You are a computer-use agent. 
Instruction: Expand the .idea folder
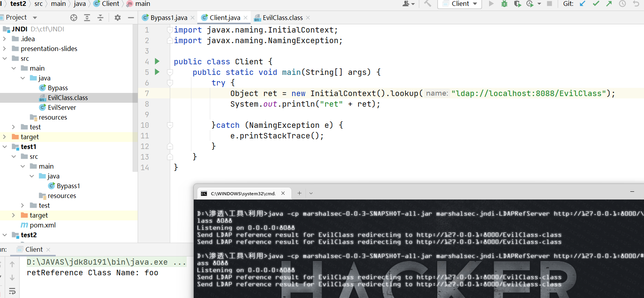click(4, 39)
